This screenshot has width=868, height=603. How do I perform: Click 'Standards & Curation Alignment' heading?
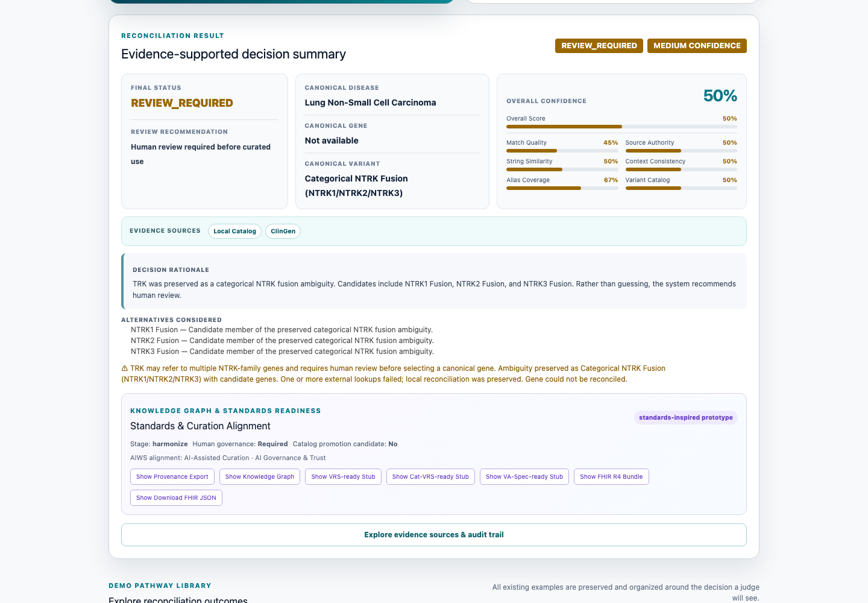(x=200, y=426)
